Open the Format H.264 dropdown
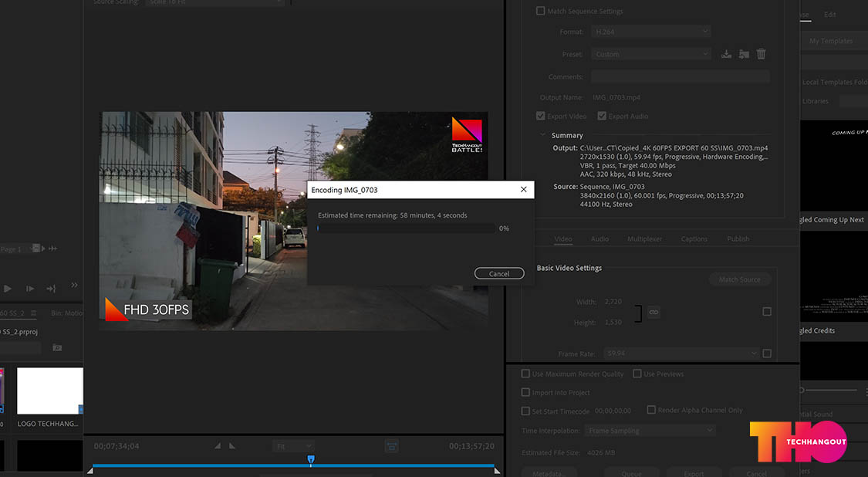 [650, 32]
